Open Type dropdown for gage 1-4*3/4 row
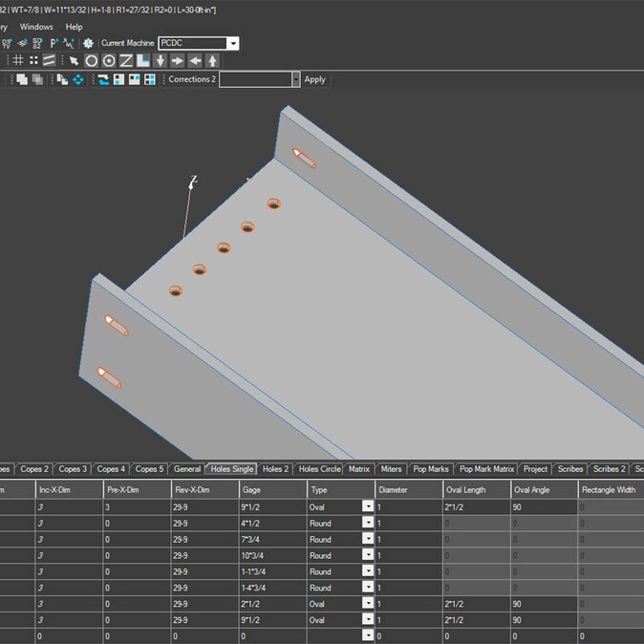The height and width of the screenshot is (644, 644). (x=368, y=587)
